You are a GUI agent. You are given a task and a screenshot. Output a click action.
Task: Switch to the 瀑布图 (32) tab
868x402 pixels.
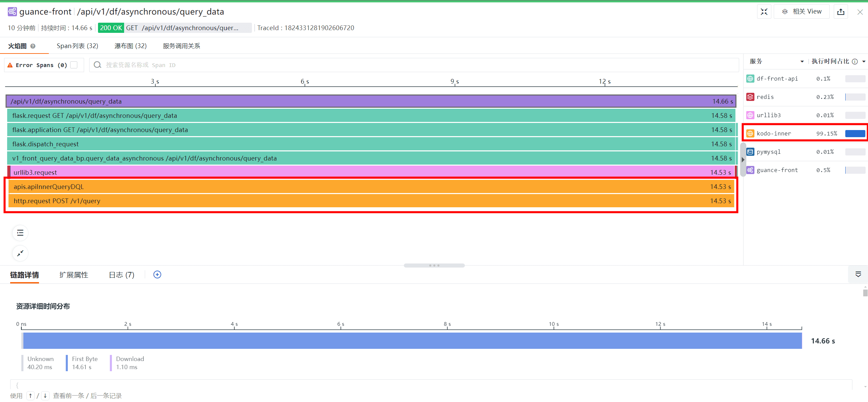pos(131,46)
